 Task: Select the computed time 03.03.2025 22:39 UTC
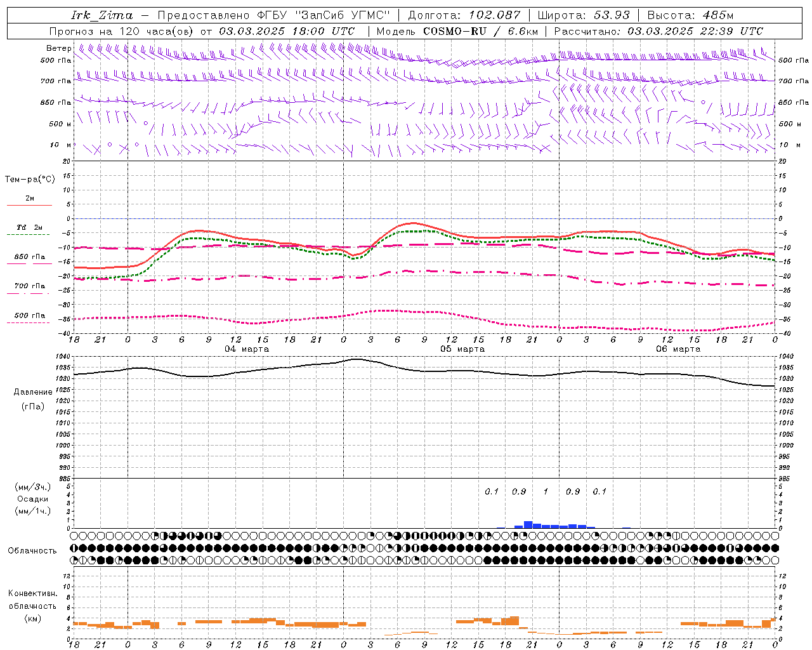[x=695, y=31]
